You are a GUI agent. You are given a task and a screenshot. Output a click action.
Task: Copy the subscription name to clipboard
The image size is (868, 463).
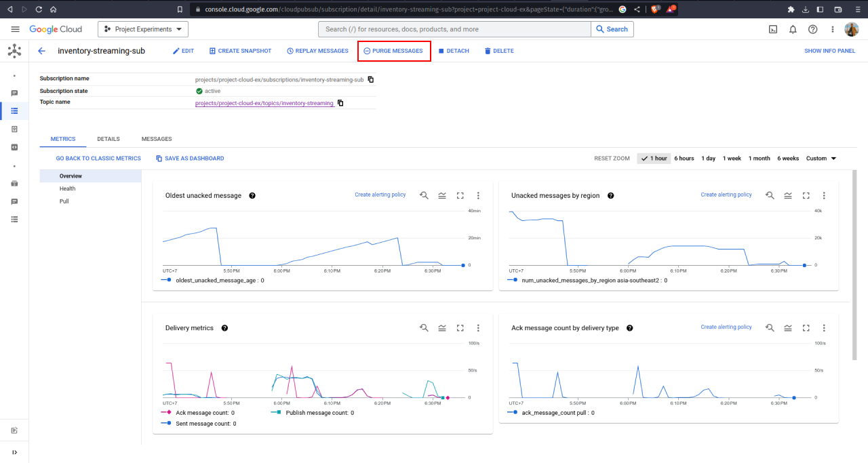pyautogui.click(x=371, y=79)
